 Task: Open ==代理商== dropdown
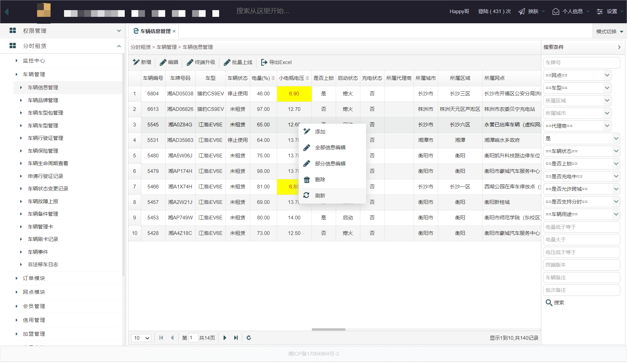click(x=577, y=126)
